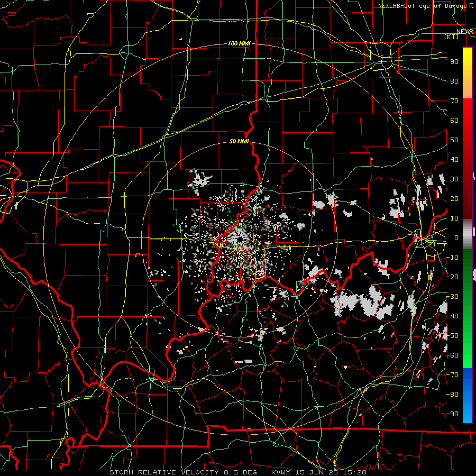476x476 pixels.
Task: Click the -20 value on the velocity scale
Action: (x=453, y=277)
